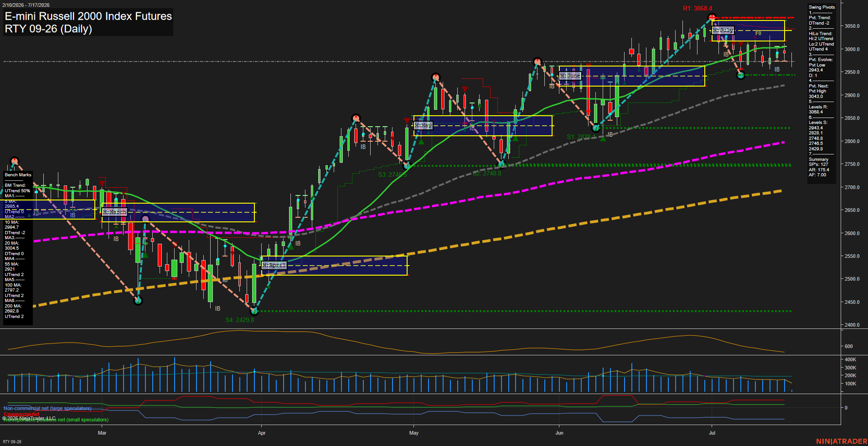Click the swing pivot low marker near S4 2429.8
This screenshot has width=868, height=446.
tap(254, 311)
